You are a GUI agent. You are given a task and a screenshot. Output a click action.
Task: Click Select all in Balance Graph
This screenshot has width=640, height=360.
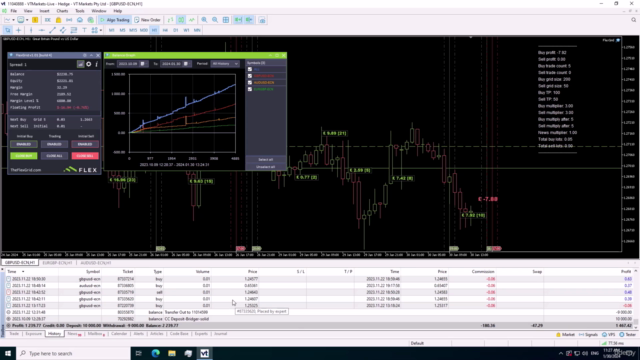[x=266, y=160]
